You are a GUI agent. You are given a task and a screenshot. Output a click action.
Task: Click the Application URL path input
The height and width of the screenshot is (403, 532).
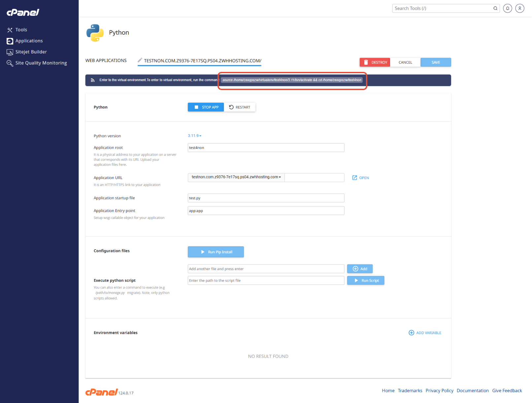pyautogui.click(x=315, y=178)
